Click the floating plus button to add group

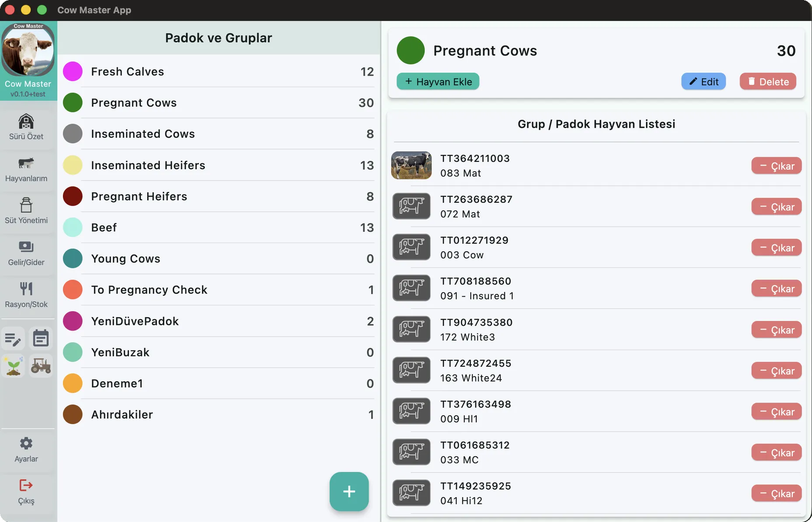[x=349, y=491]
